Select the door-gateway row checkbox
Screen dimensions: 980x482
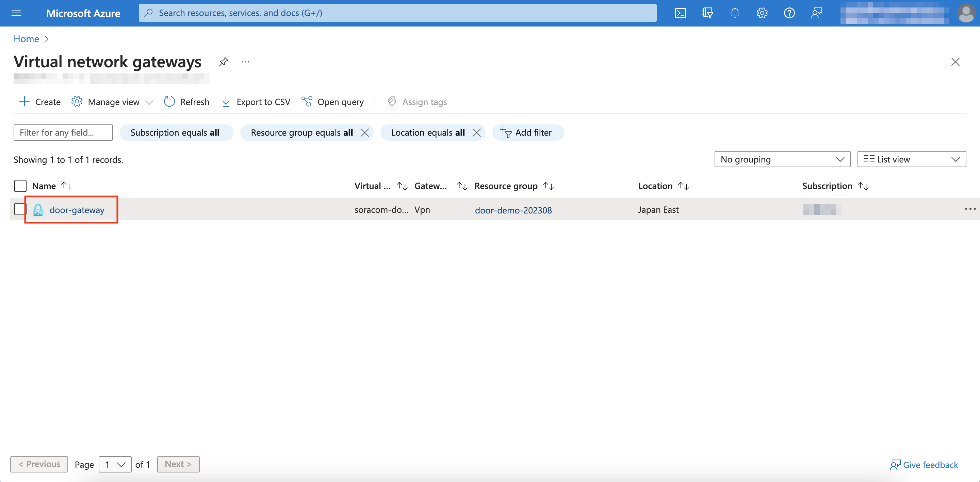(x=20, y=209)
